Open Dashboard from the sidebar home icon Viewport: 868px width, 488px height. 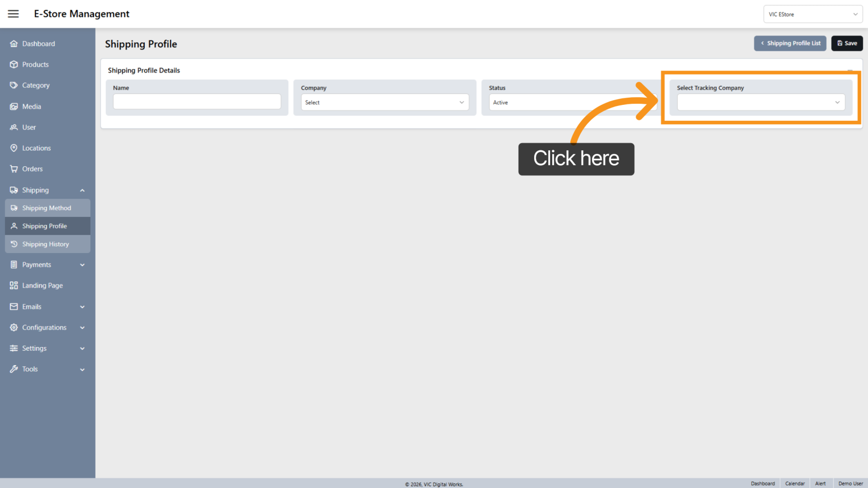point(14,44)
